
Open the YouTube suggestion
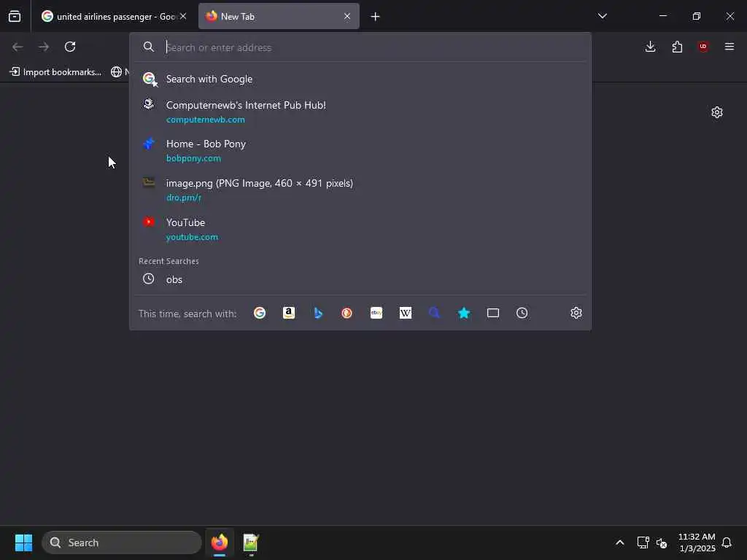(x=360, y=229)
